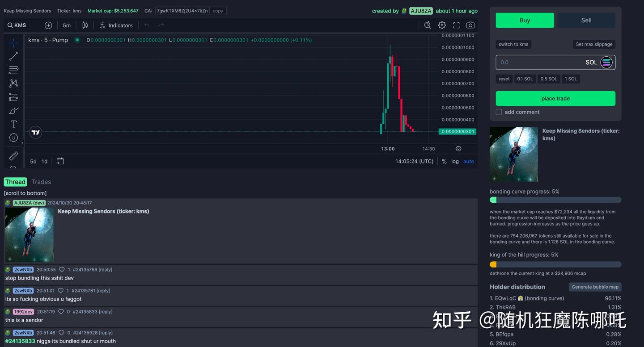Select the trend line drawing tool
The height and width of the screenshot is (347, 644).
[13, 56]
